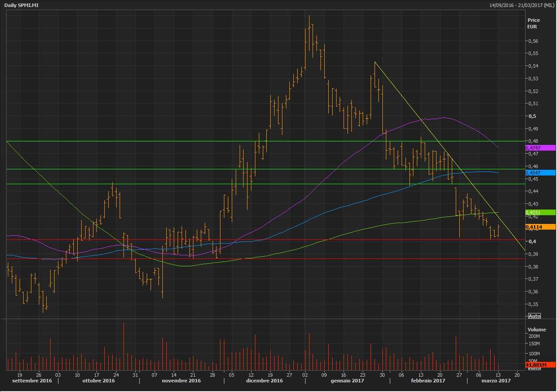This screenshot has height=392, width=557.
Task: Click the 0,56 price level on axis
Action: [533, 41]
